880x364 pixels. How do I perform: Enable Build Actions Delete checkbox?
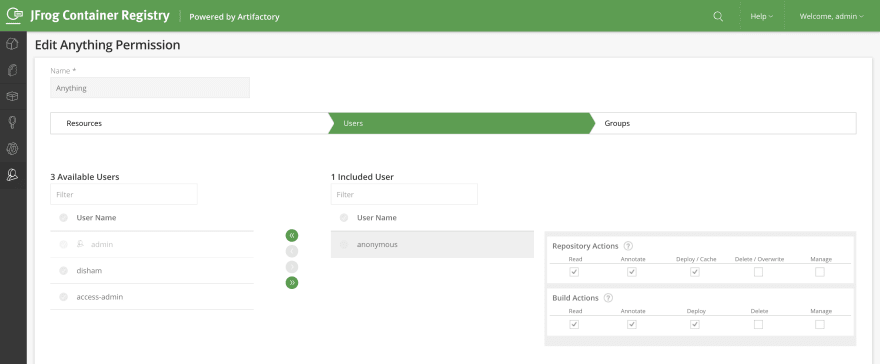coord(758,324)
